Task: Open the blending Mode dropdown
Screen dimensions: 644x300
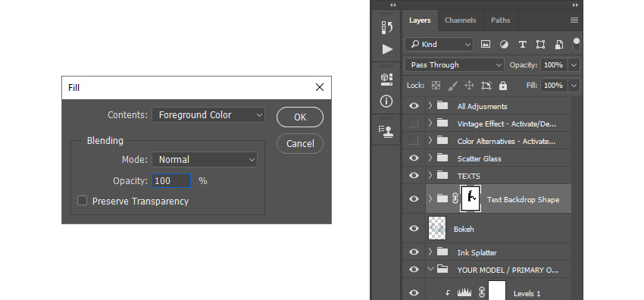Action: (x=205, y=160)
